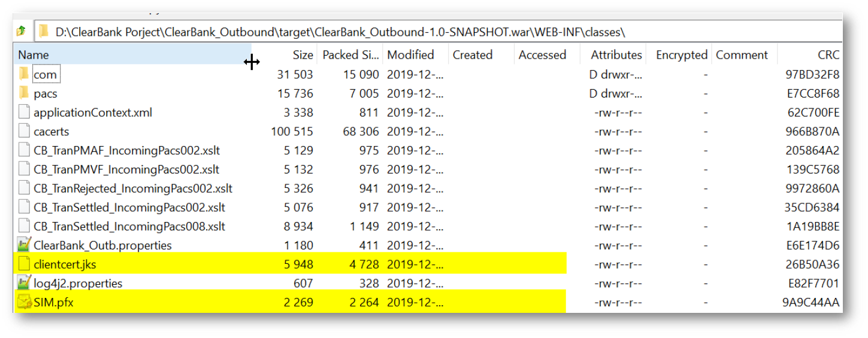This screenshot has width=868, height=338.
Task: Sort by the Name column header
Action: [x=34, y=55]
